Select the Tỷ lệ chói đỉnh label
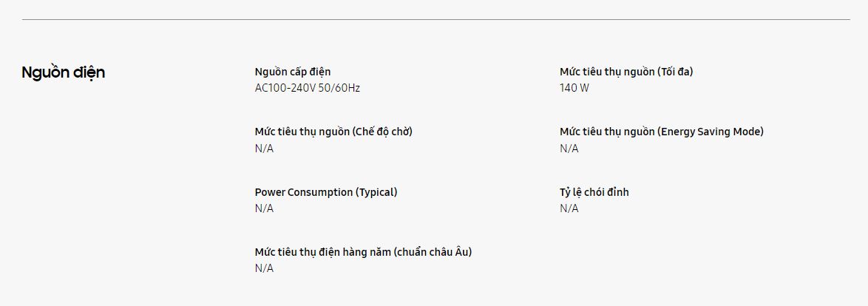Image resolution: width=868 pixels, height=306 pixels. pos(594,192)
